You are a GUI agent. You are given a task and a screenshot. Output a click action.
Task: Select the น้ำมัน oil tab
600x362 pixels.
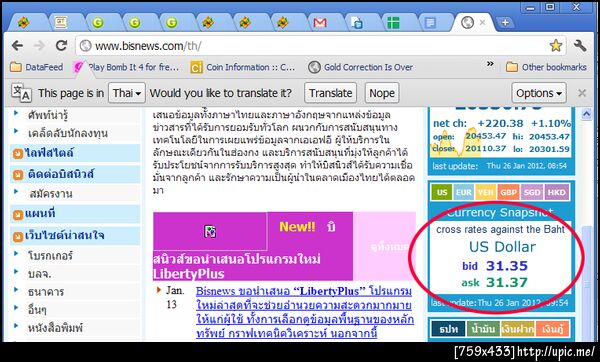coord(483,329)
